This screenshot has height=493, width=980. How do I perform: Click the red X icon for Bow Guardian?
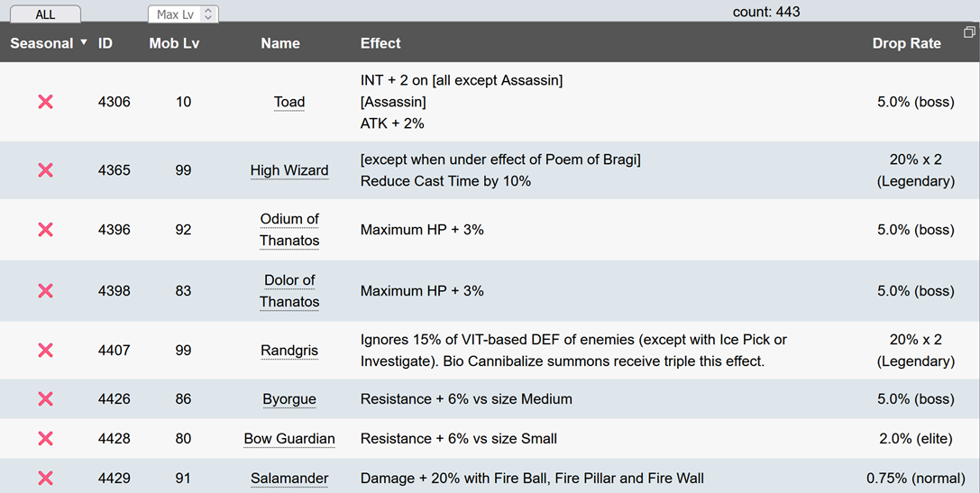pyautogui.click(x=45, y=439)
